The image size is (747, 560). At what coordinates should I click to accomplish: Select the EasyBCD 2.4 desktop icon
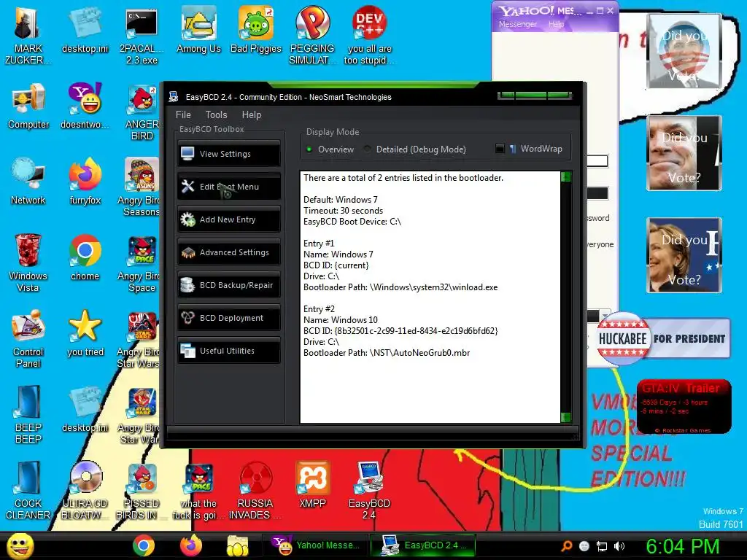(369, 491)
